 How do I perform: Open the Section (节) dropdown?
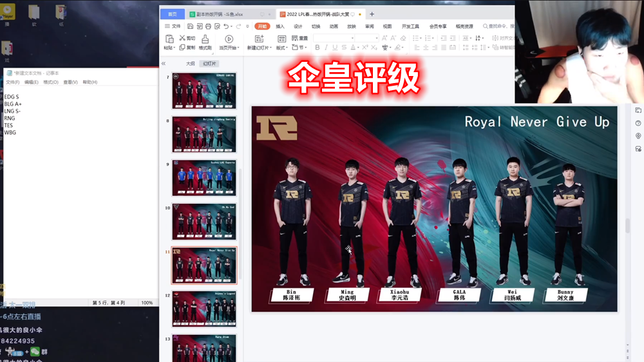coord(299,48)
